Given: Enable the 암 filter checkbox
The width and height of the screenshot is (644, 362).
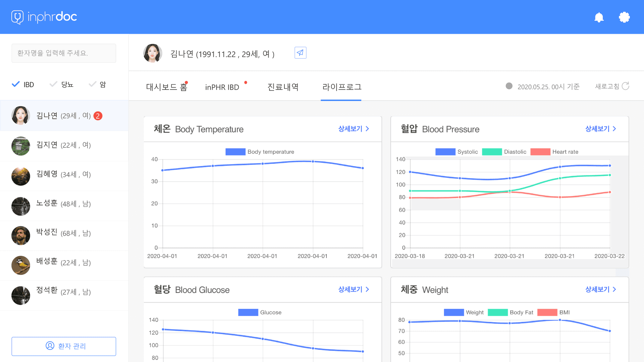Looking at the screenshot, I should (92, 84).
